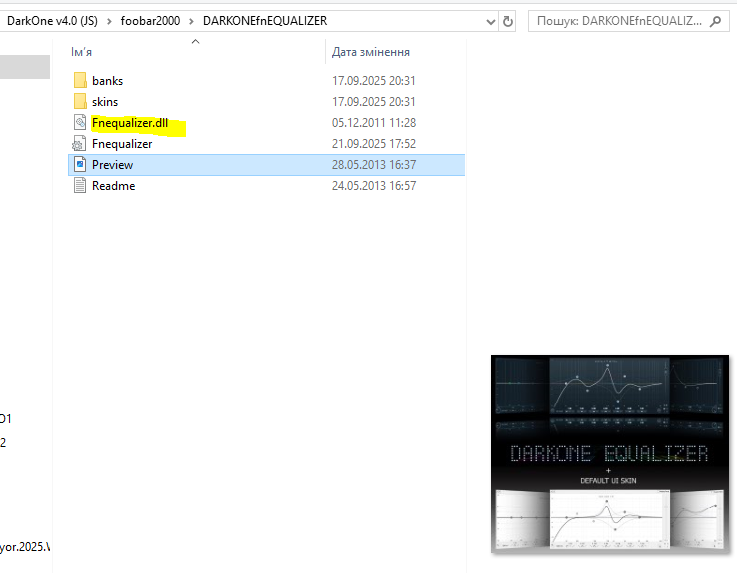This screenshot has height=573, width=737.
Task: Select the highlighted item in the navigation pane
Action: [25, 67]
